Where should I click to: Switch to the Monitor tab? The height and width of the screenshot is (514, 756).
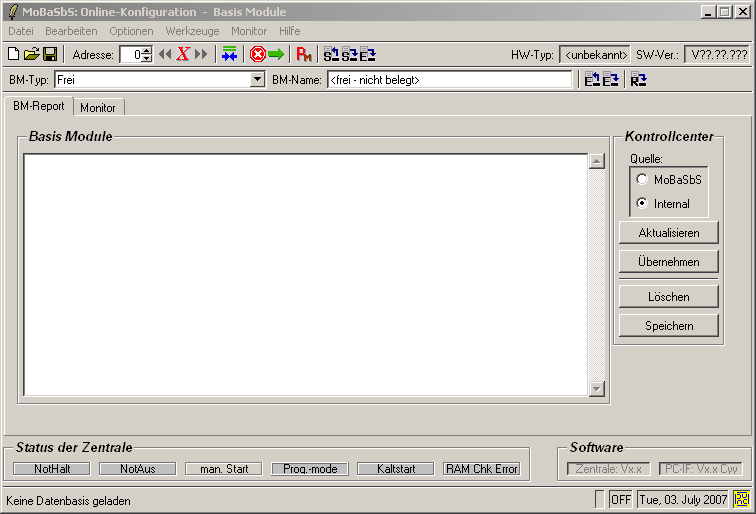[98, 107]
